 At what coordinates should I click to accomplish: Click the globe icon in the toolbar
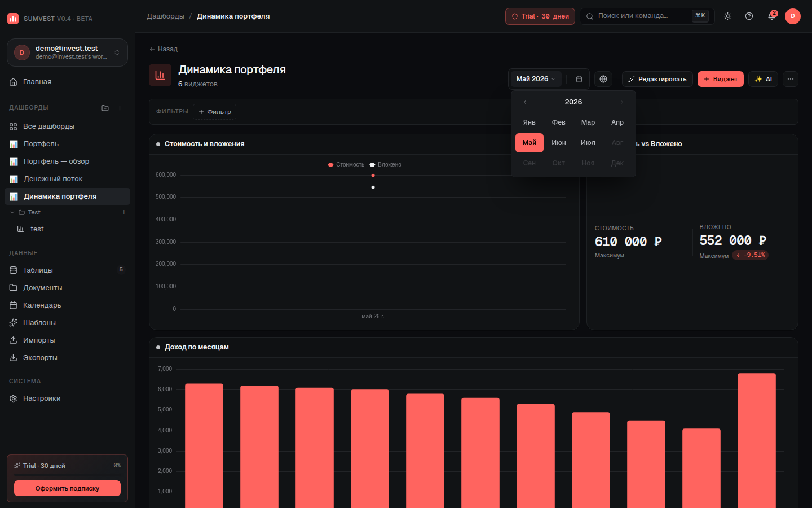point(603,79)
